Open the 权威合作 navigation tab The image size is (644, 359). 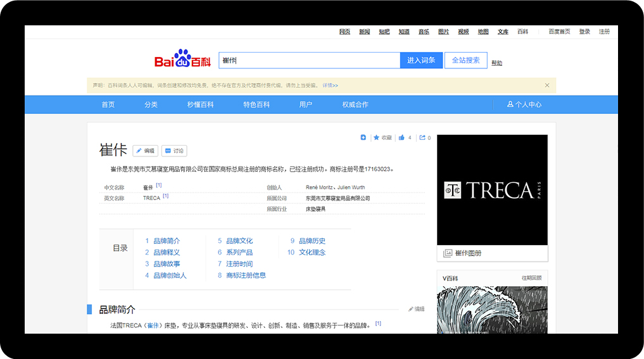(355, 104)
